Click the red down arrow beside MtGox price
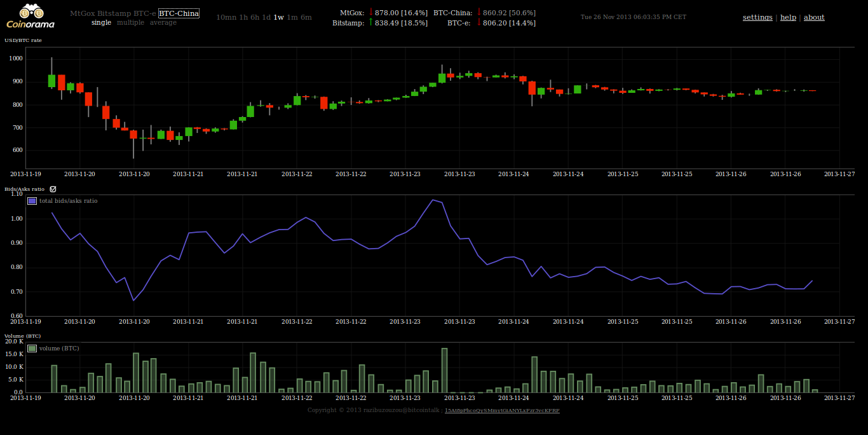The width and height of the screenshot is (868, 435). (370, 12)
